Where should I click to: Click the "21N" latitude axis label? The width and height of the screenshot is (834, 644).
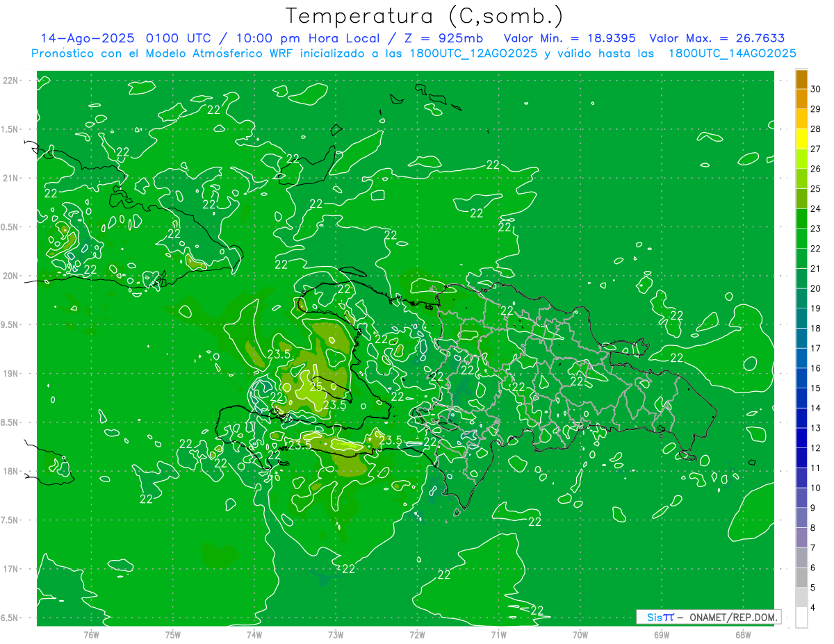[x=11, y=178]
